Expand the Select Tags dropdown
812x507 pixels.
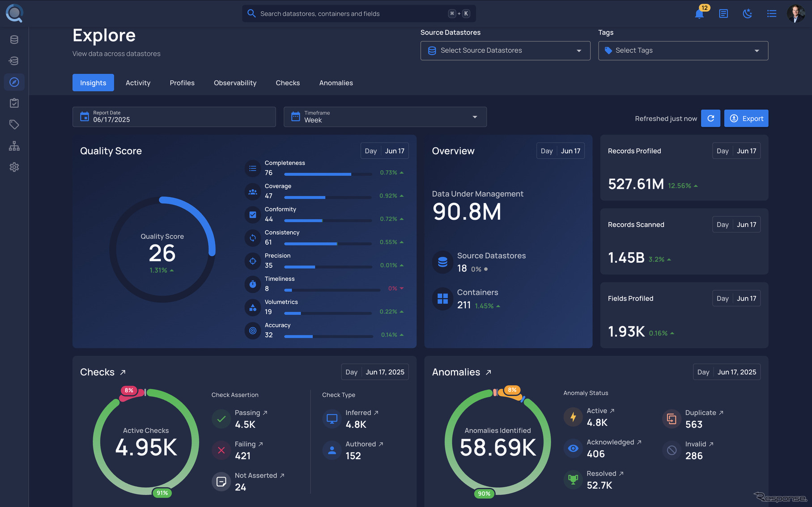coord(683,51)
